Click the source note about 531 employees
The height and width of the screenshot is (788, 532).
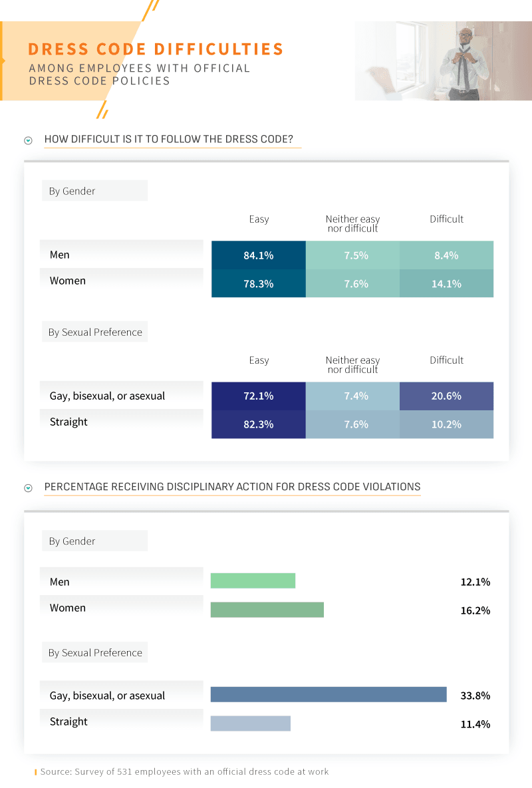pos(184,772)
